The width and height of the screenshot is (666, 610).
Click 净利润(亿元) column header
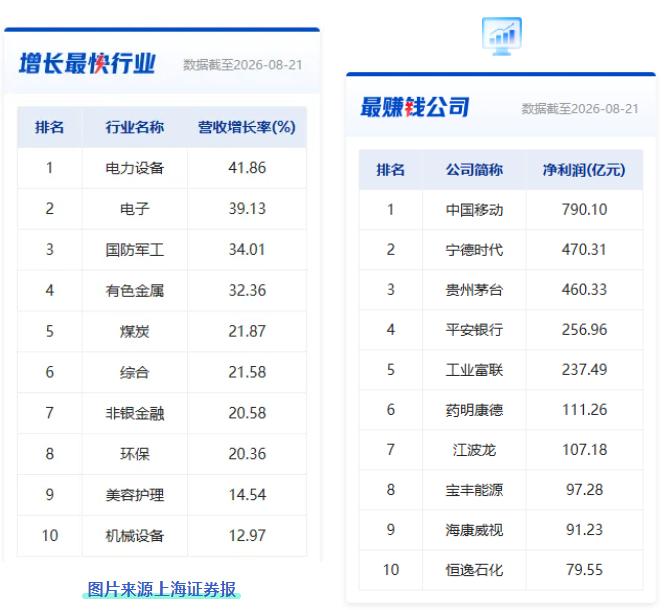[584, 170]
